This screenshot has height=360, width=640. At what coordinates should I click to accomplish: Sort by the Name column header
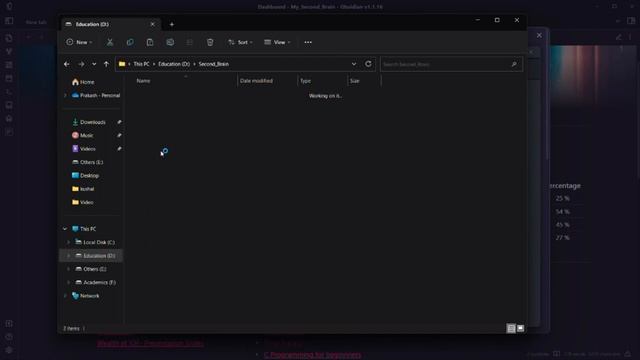143,81
